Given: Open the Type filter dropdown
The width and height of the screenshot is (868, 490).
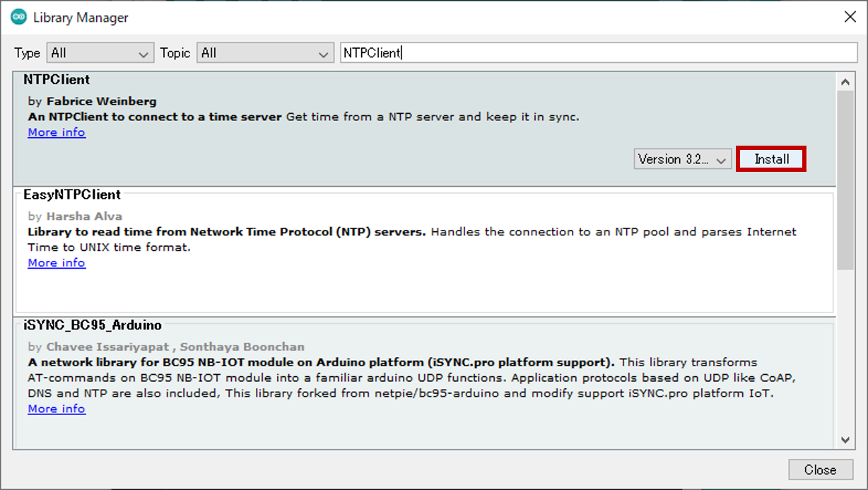Looking at the screenshot, I should [x=99, y=52].
